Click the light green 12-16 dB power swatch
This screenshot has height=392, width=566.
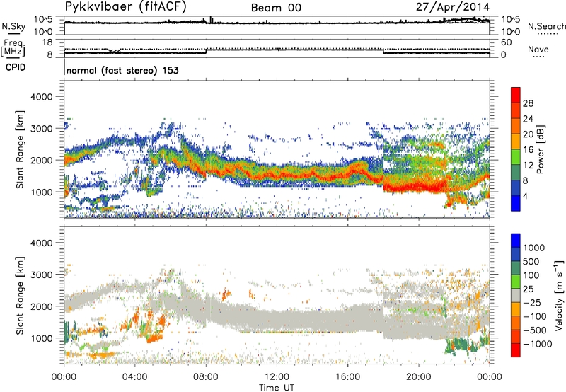coord(516,156)
